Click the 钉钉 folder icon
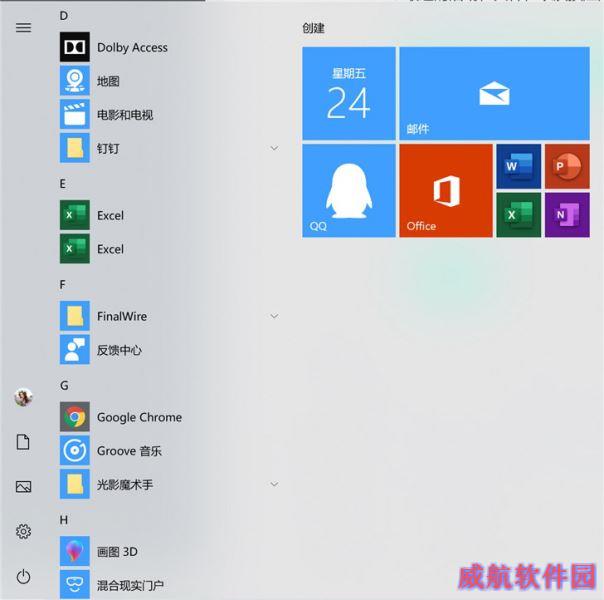This screenshot has height=600, width=604. (75, 148)
